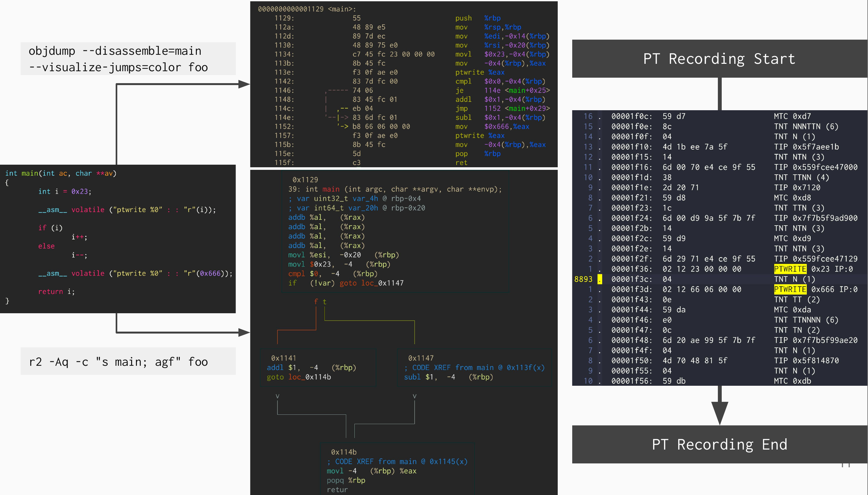Click the PT Recording End box
The width and height of the screenshot is (868, 495).
[x=719, y=444]
